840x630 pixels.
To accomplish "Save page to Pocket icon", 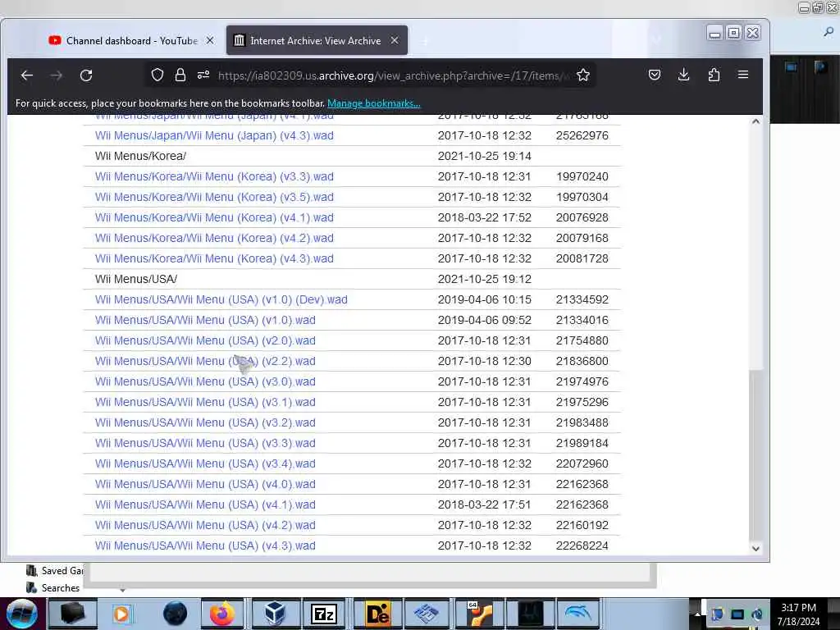I will (654, 75).
